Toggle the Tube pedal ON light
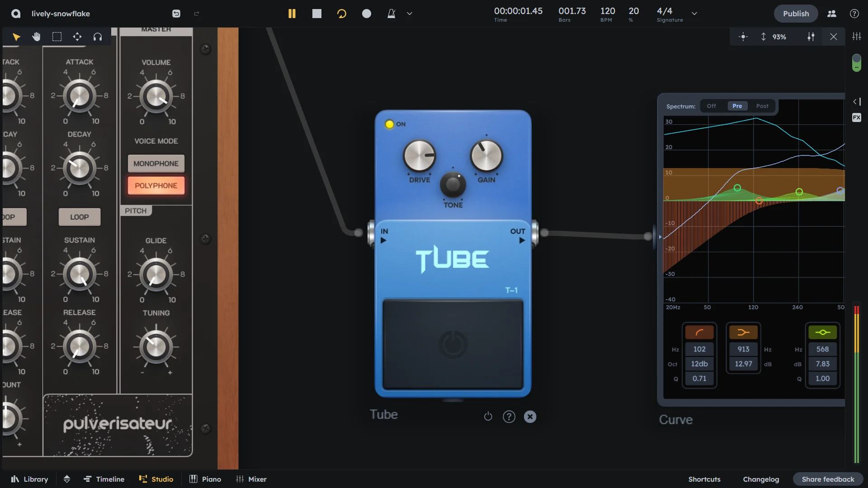The height and width of the screenshot is (488, 868). 389,124
